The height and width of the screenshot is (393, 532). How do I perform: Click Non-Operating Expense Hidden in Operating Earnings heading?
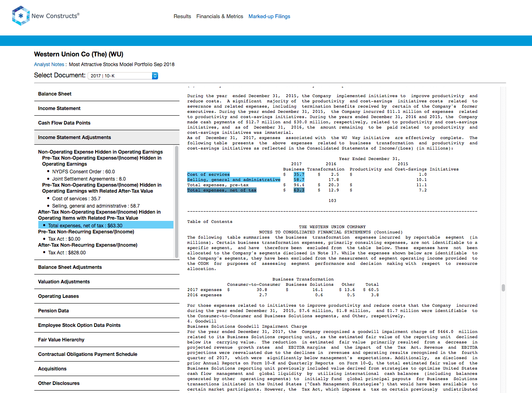point(100,152)
